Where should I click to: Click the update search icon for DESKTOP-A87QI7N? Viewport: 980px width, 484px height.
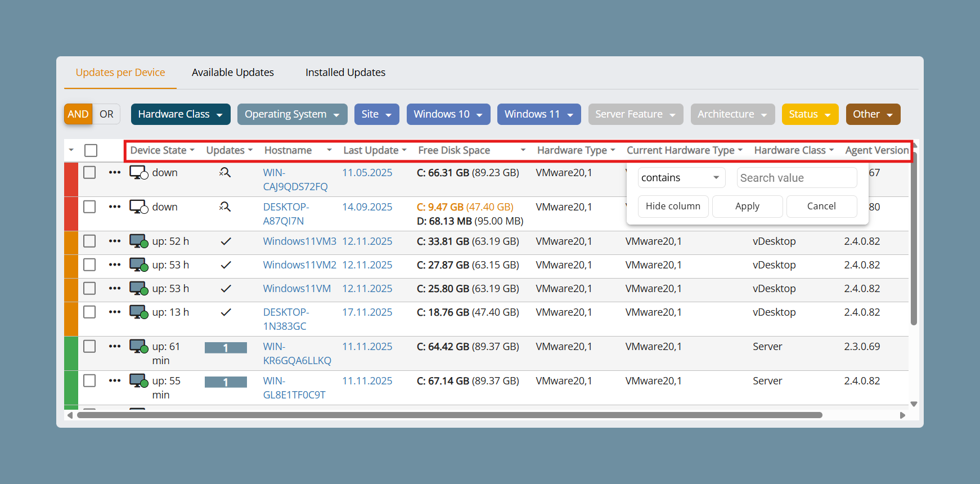click(225, 207)
